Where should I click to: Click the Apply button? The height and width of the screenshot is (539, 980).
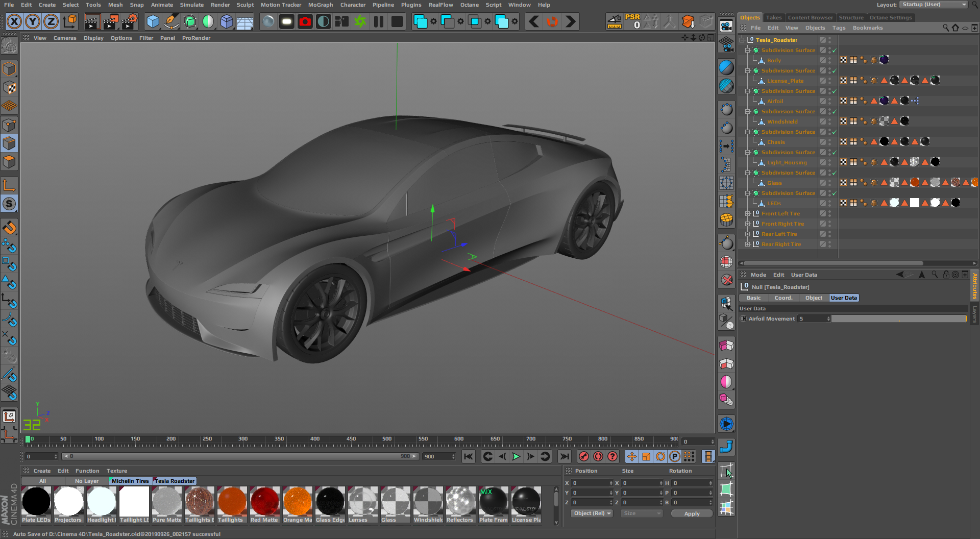(692, 513)
